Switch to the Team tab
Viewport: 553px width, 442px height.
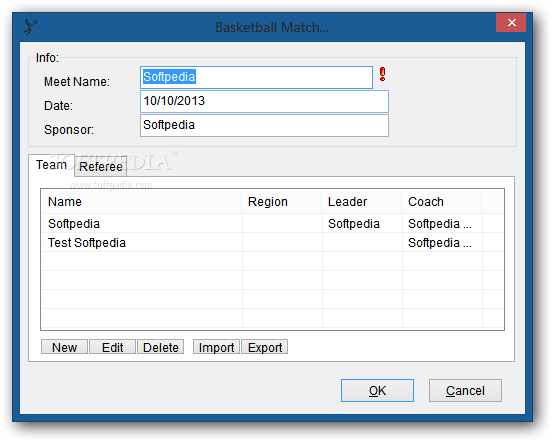coord(51,165)
